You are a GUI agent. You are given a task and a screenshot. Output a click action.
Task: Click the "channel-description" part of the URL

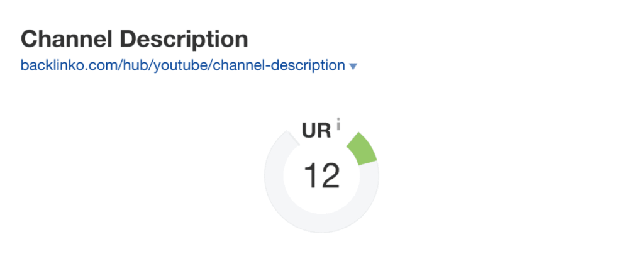click(279, 65)
